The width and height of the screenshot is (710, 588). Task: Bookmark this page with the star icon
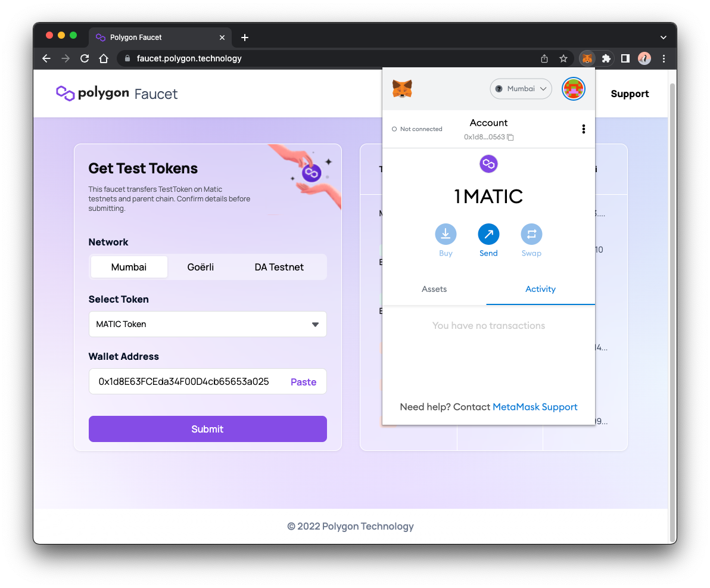tap(563, 58)
